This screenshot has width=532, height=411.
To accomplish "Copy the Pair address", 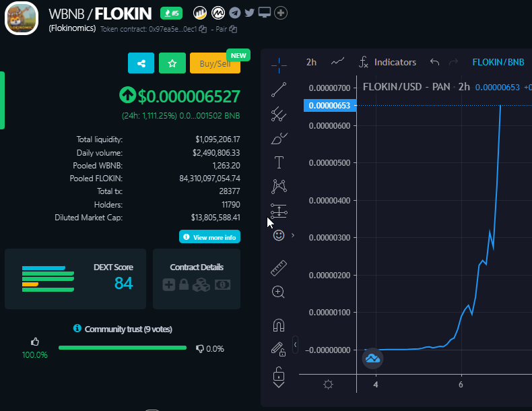I will [x=233, y=29].
